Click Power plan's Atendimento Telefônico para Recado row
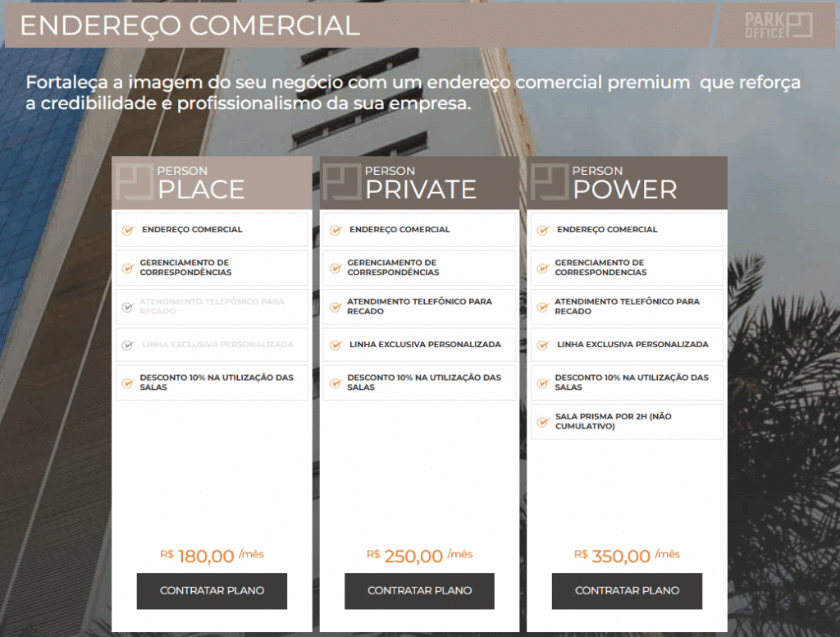 627,306
